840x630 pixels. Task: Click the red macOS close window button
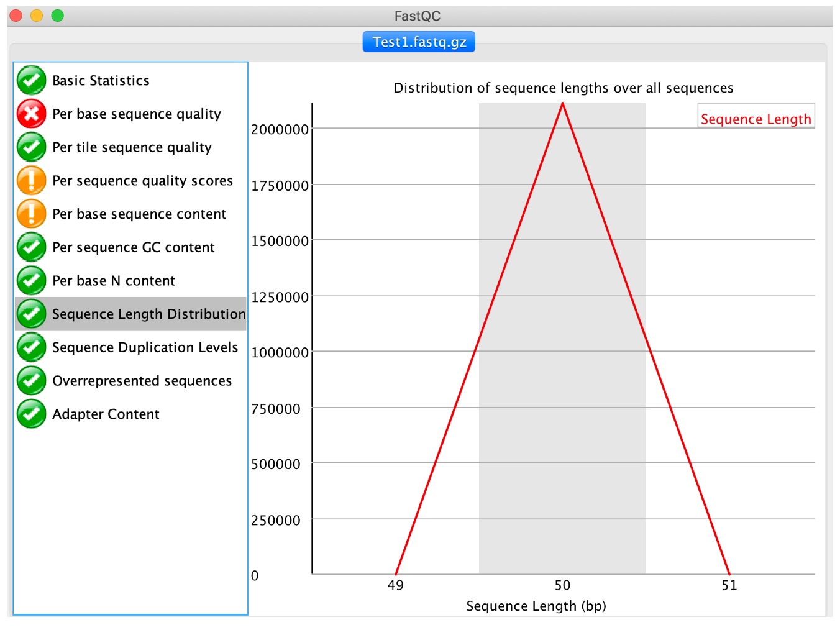[16, 16]
